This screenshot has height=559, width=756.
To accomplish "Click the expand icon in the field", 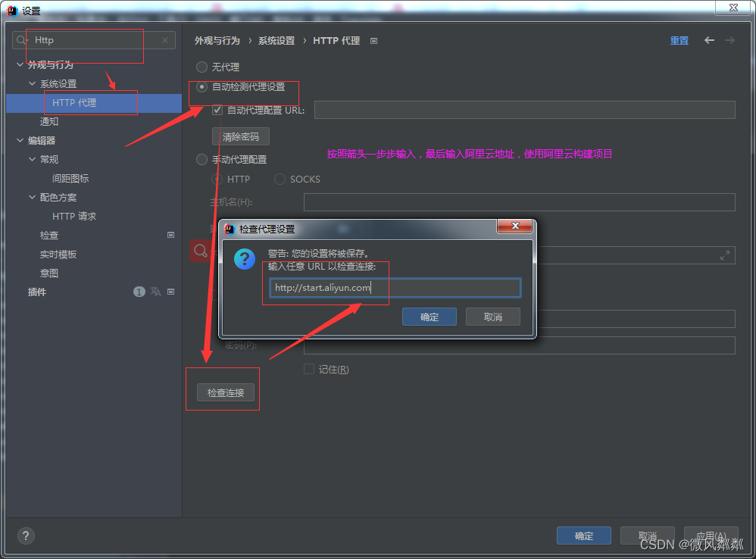I will tap(725, 255).
